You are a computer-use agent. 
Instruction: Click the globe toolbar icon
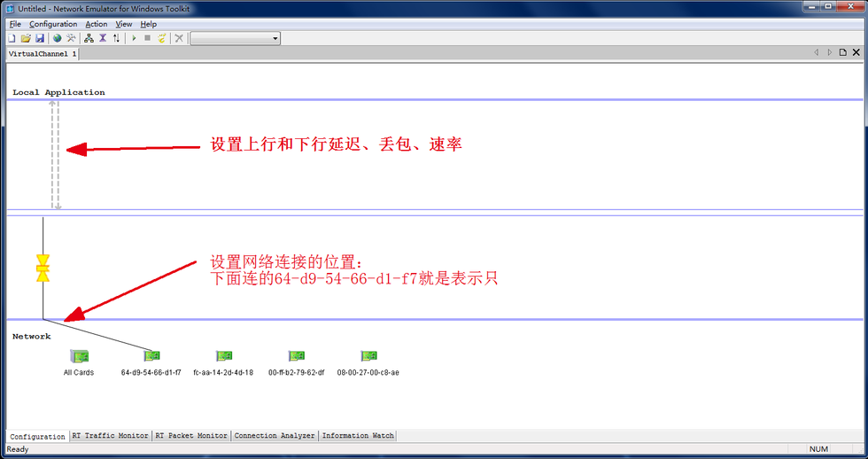point(57,38)
